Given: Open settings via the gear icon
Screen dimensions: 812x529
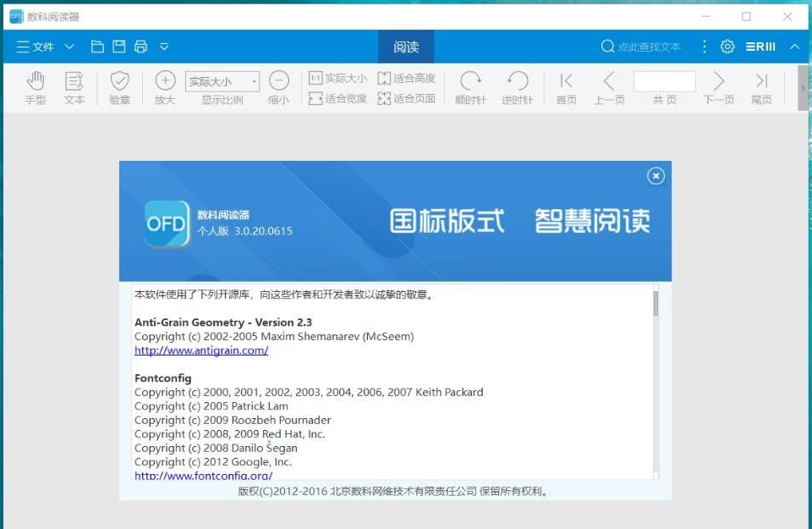Looking at the screenshot, I should [x=727, y=47].
